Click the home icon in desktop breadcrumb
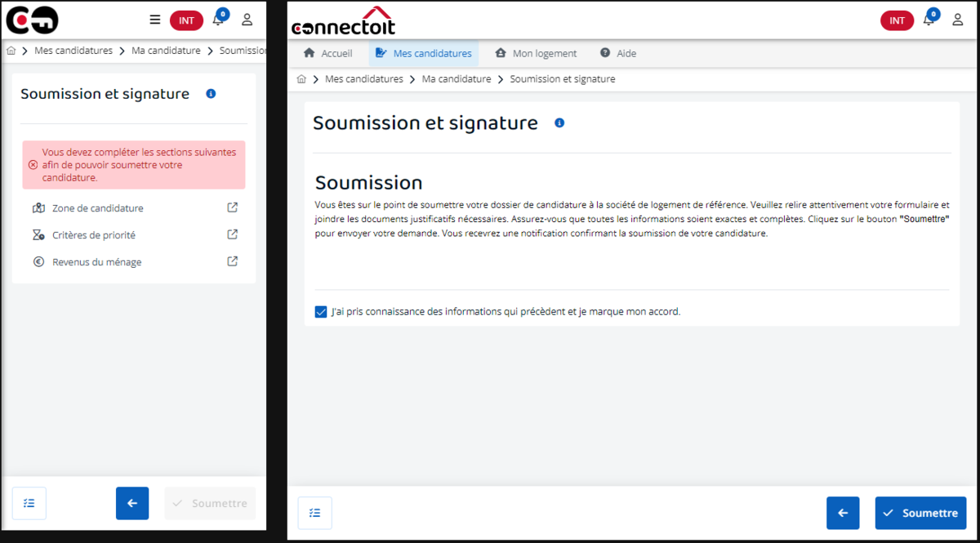The width and height of the screenshot is (980, 543). [x=301, y=79]
